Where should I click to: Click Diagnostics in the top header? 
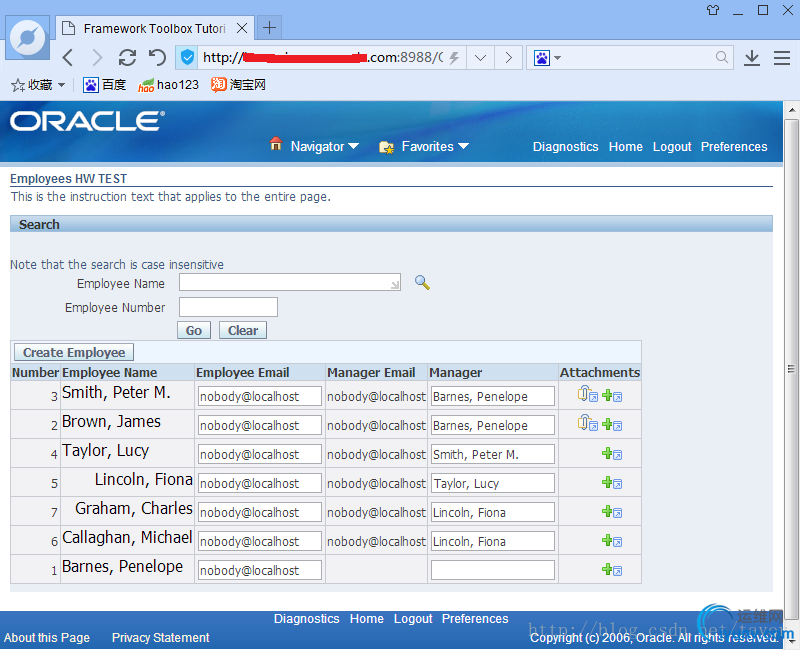(565, 147)
